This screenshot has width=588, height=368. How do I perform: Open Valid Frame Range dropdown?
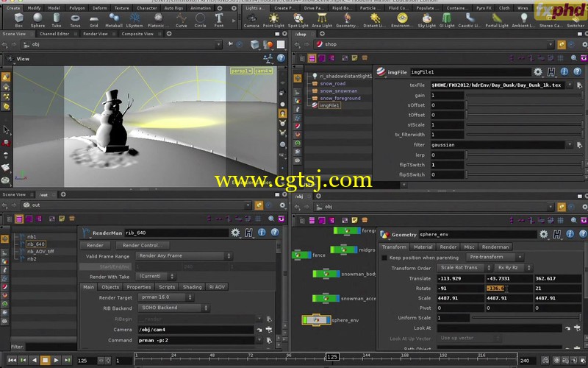click(184, 255)
